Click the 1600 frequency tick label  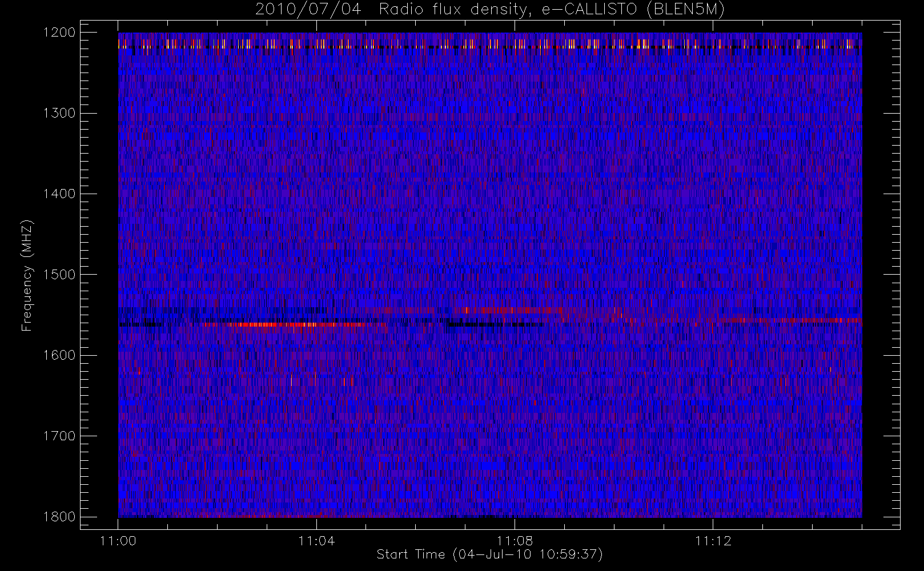[59, 355]
